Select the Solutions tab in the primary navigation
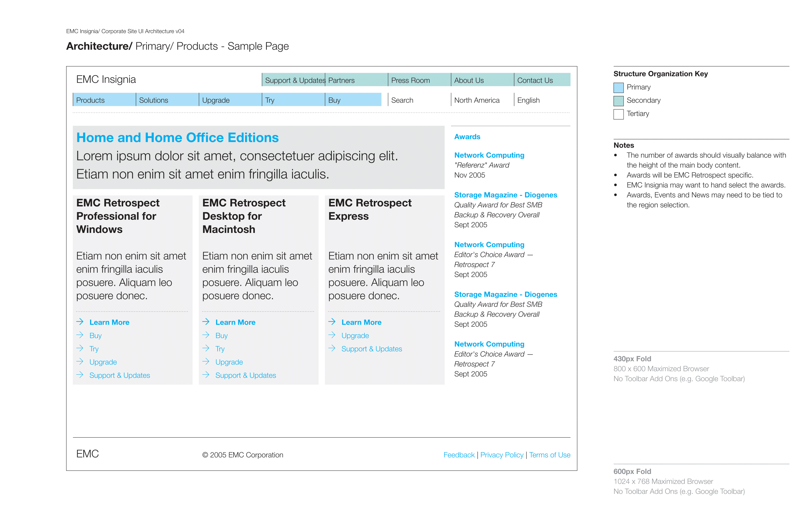This screenshot has height=525, width=812. click(167, 100)
